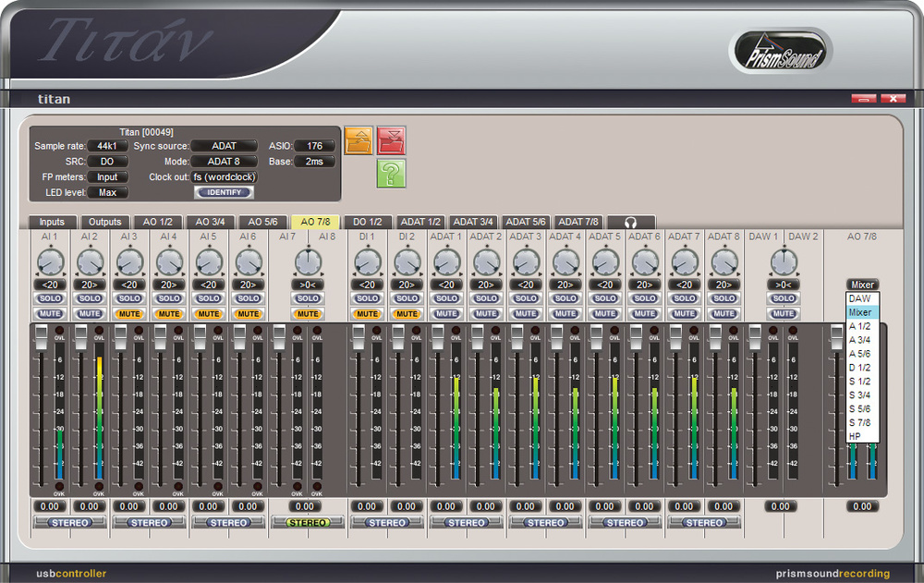Toggle STEREO link for ADAT 7/8

click(704, 522)
